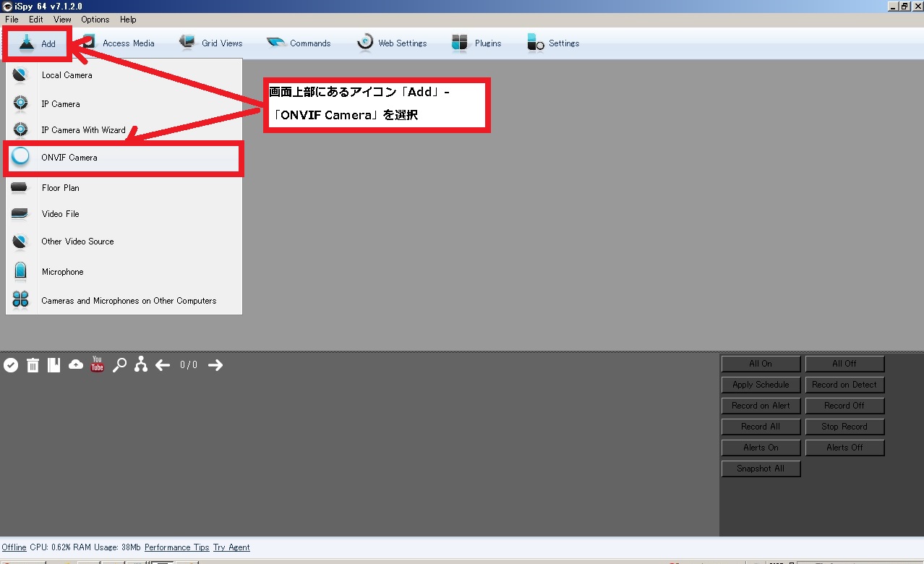Image resolution: width=924 pixels, height=564 pixels.
Task: Click the Record Off button
Action: [x=844, y=406]
